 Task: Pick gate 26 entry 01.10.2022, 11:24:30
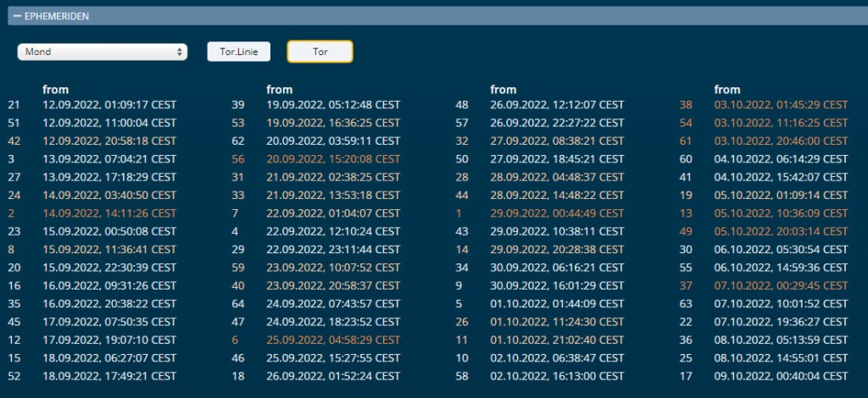(x=557, y=321)
